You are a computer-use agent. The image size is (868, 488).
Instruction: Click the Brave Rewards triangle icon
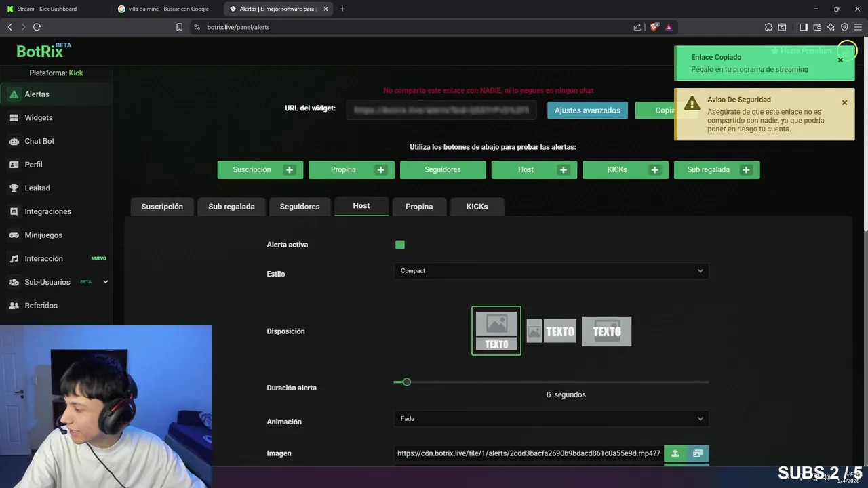click(669, 27)
